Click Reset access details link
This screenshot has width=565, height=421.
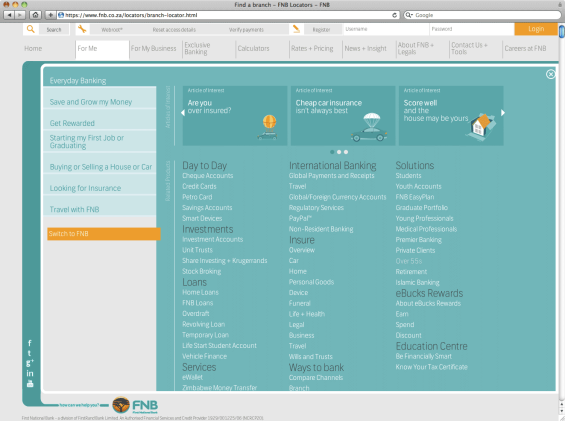pyautogui.click(x=174, y=30)
